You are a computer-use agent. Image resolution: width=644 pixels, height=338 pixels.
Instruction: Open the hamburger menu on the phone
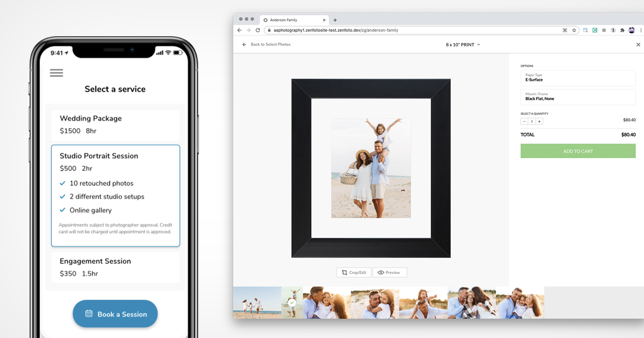tap(56, 73)
